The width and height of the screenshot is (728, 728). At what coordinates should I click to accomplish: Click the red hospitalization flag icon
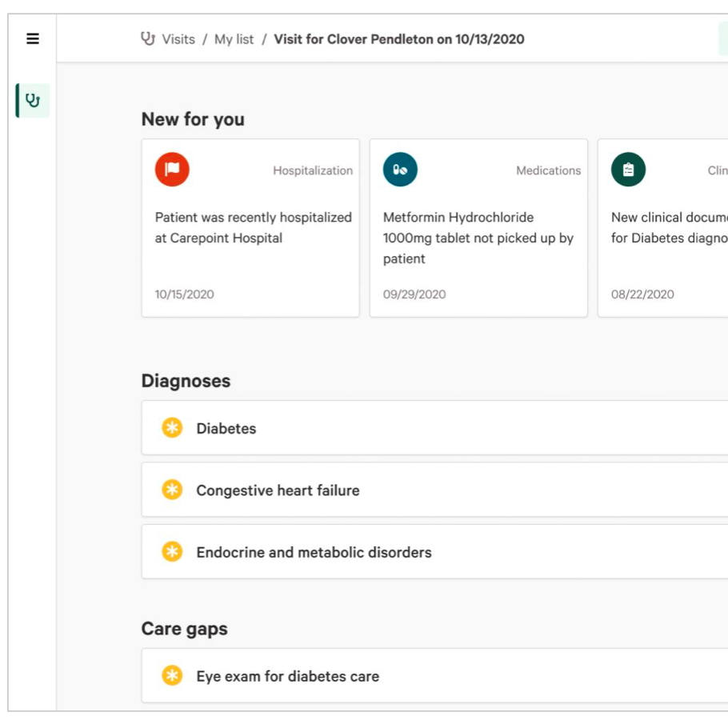[172, 170]
